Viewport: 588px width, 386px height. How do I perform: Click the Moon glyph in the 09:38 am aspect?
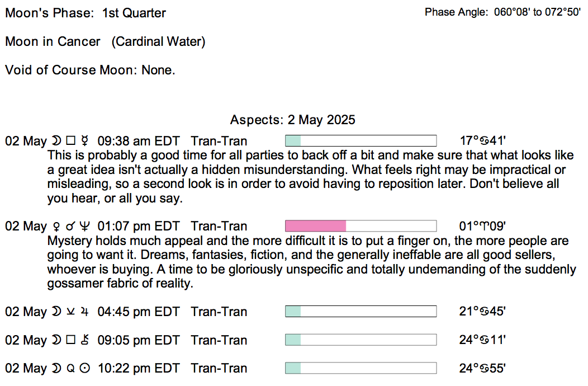(x=56, y=141)
